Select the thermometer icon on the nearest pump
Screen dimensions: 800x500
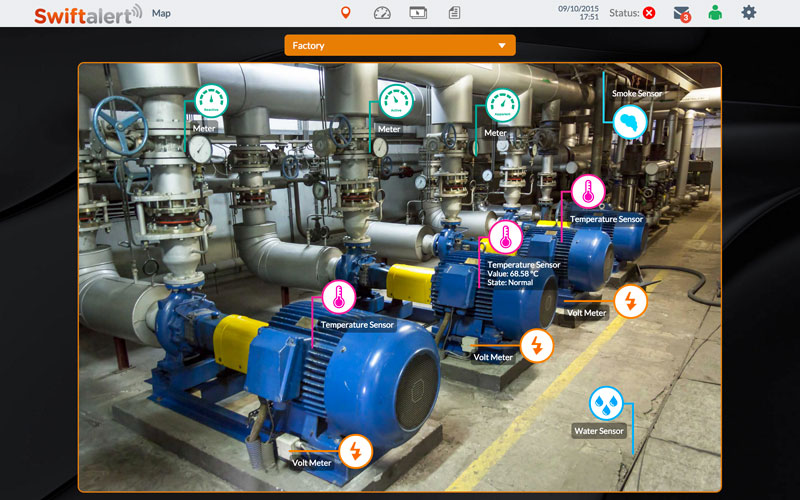(x=339, y=297)
